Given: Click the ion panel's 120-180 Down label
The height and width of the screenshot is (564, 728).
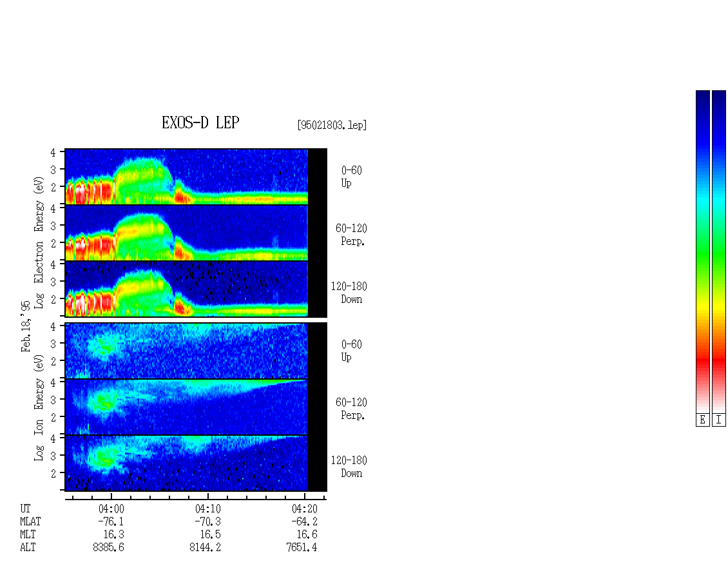Looking at the screenshot, I should coord(349,467).
